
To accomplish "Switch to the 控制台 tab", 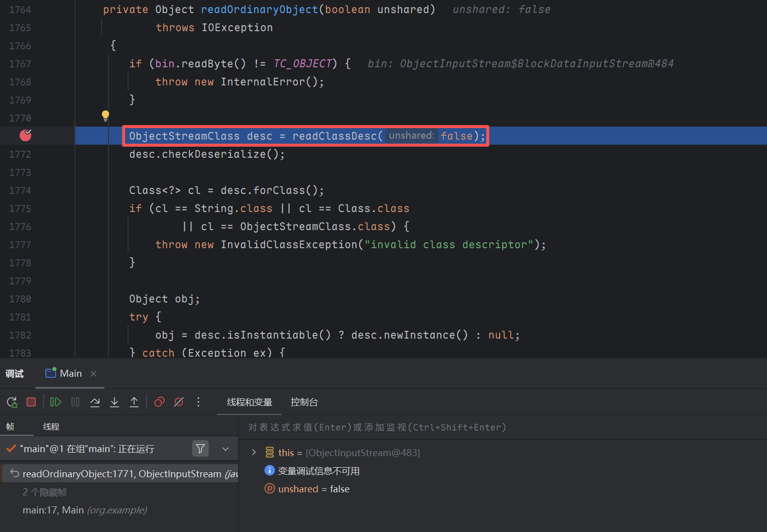I will tap(304, 402).
